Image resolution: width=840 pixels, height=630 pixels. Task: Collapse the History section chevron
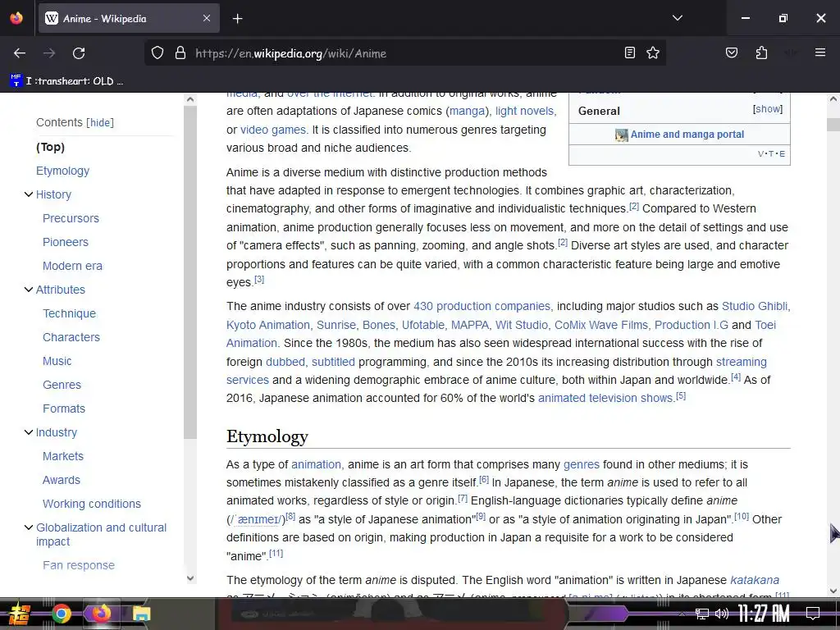29,194
